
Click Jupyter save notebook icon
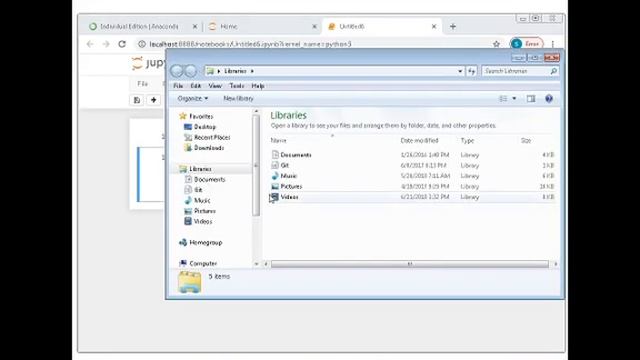(x=137, y=100)
